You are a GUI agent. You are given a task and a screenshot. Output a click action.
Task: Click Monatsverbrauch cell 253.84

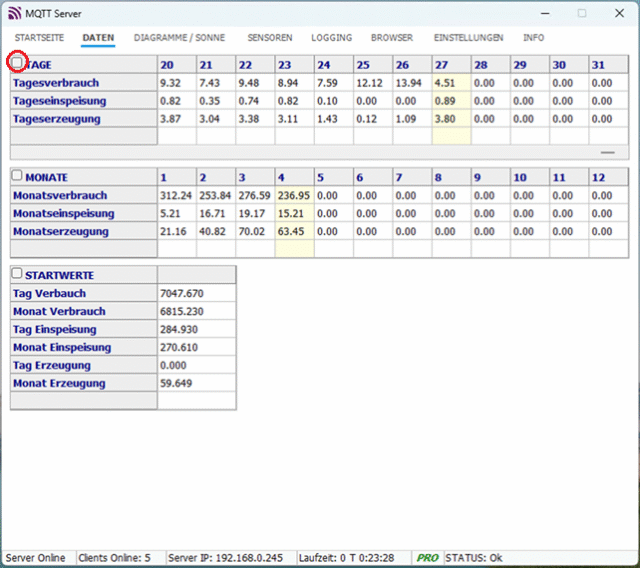pos(216,195)
